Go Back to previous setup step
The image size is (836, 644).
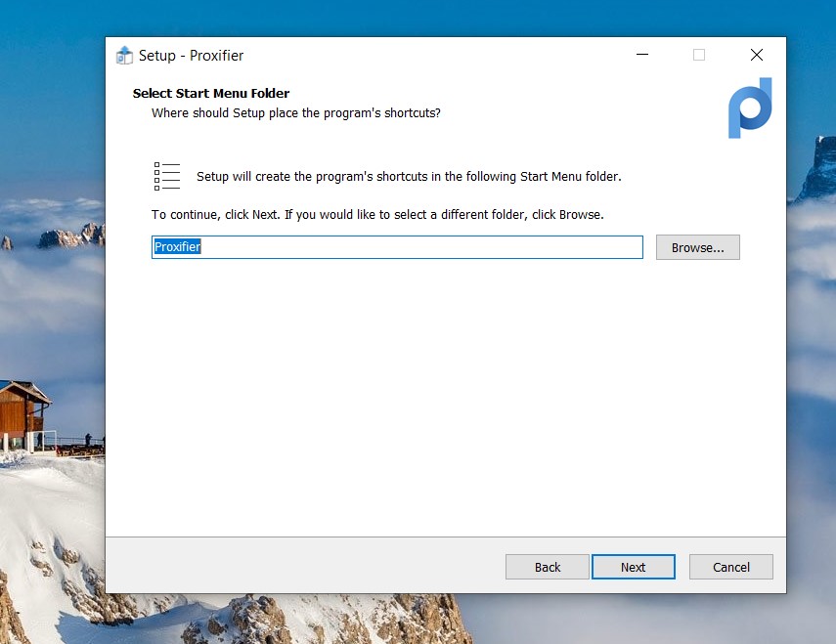pos(548,567)
